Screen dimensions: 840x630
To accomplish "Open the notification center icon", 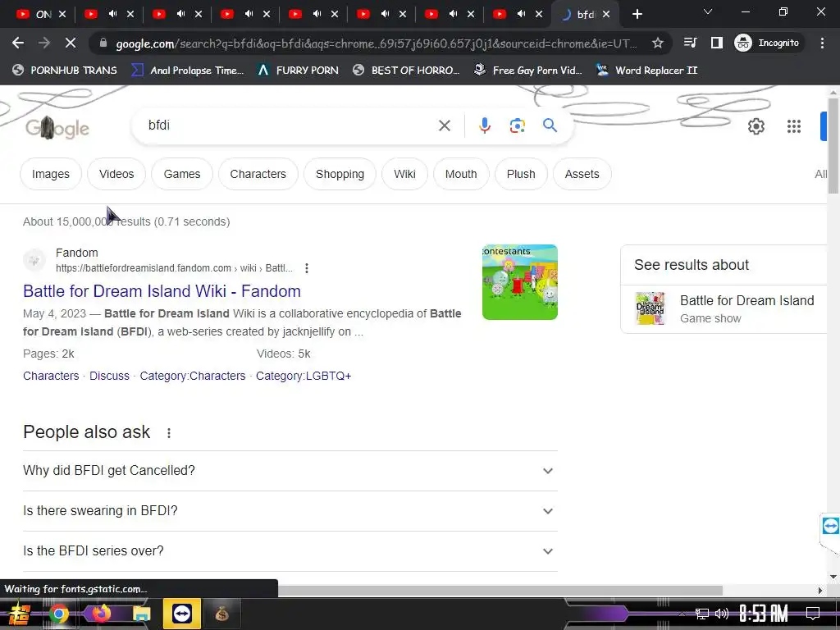I will pyautogui.click(x=813, y=614).
